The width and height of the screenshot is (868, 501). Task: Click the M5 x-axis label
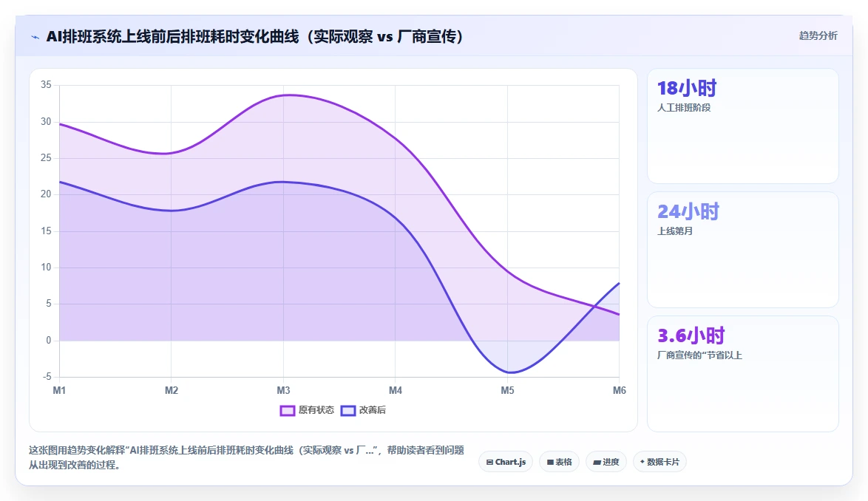pyautogui.click(x=508, y=390)
